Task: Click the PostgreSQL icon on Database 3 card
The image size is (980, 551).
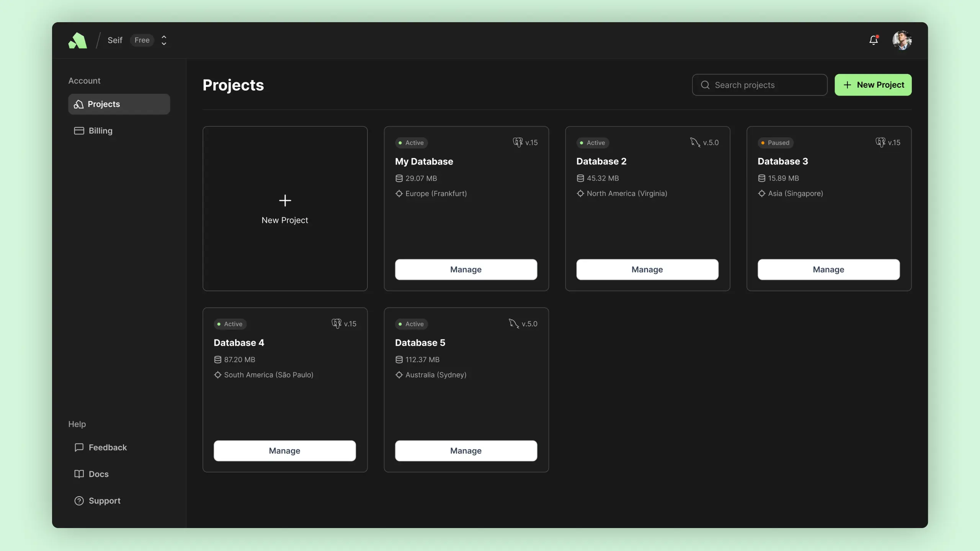Action: pyautogui.click(x=880, y=142)
